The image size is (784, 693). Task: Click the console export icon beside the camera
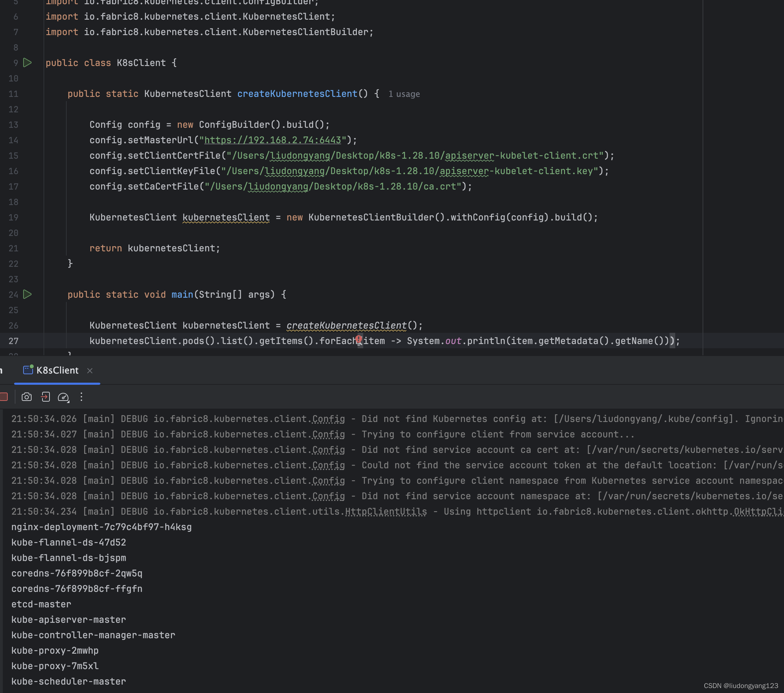45,397
